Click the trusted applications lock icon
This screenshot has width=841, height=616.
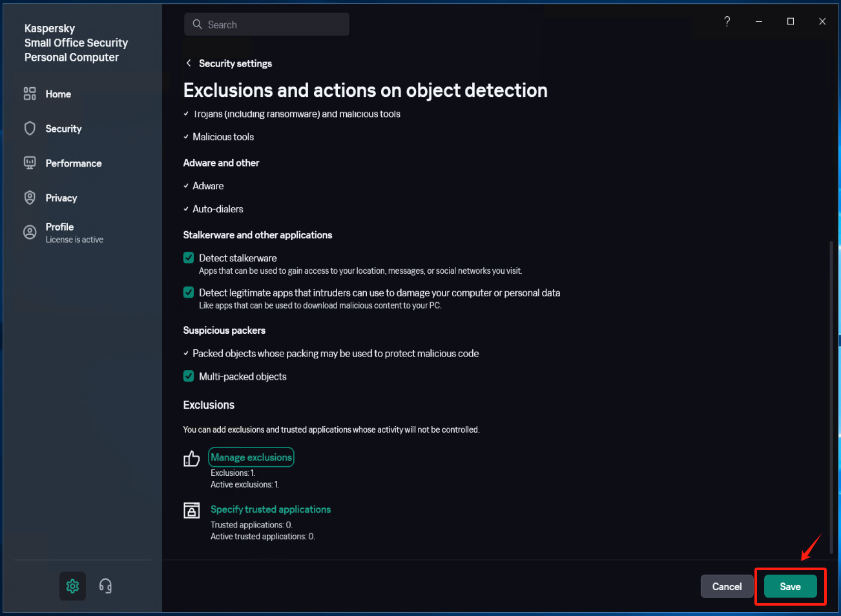(191, 511)
